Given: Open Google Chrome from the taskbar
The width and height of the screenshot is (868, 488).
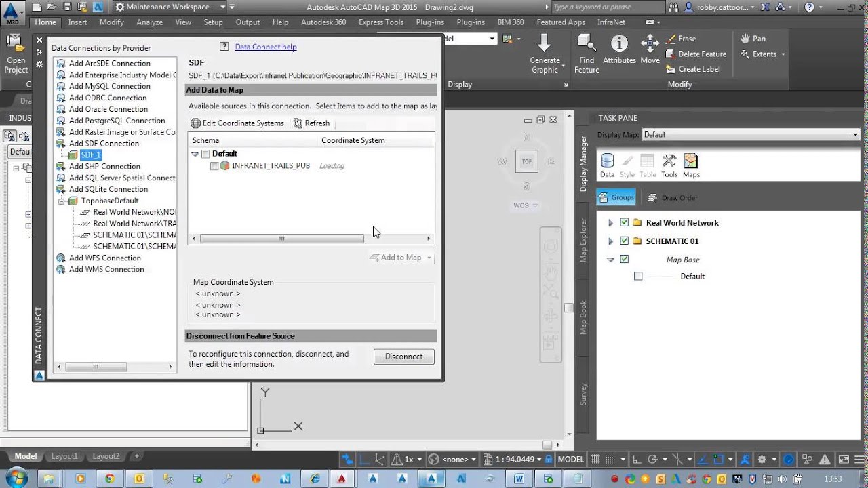Looking at the screenshot, I should tap(110, 479).
